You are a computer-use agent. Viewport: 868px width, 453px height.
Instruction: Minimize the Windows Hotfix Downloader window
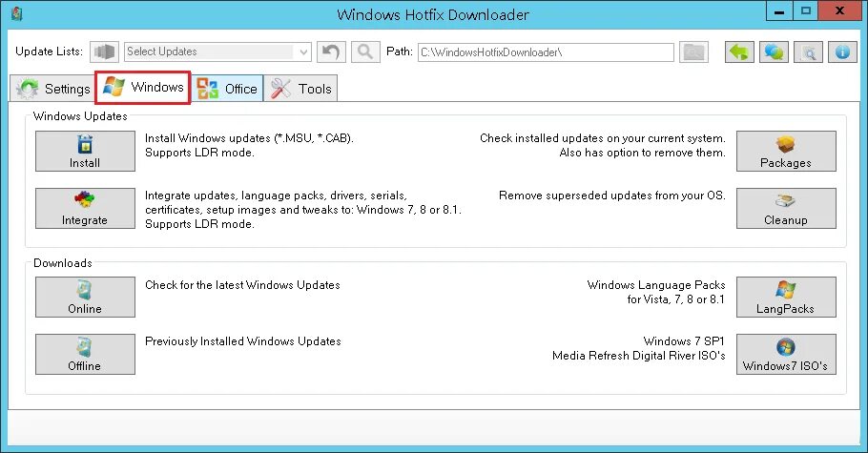pyautogui.click(x=779, y=11)
